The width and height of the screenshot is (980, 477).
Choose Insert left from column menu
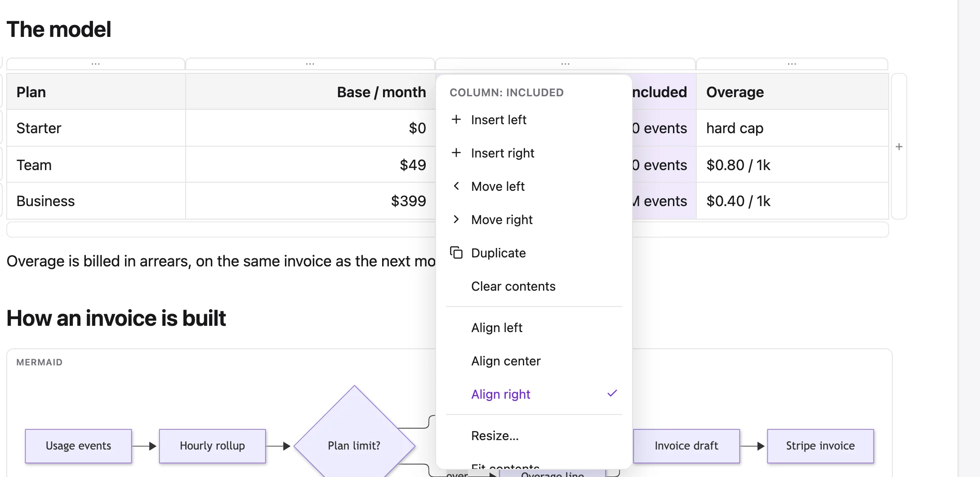click(x=534, y=120)
